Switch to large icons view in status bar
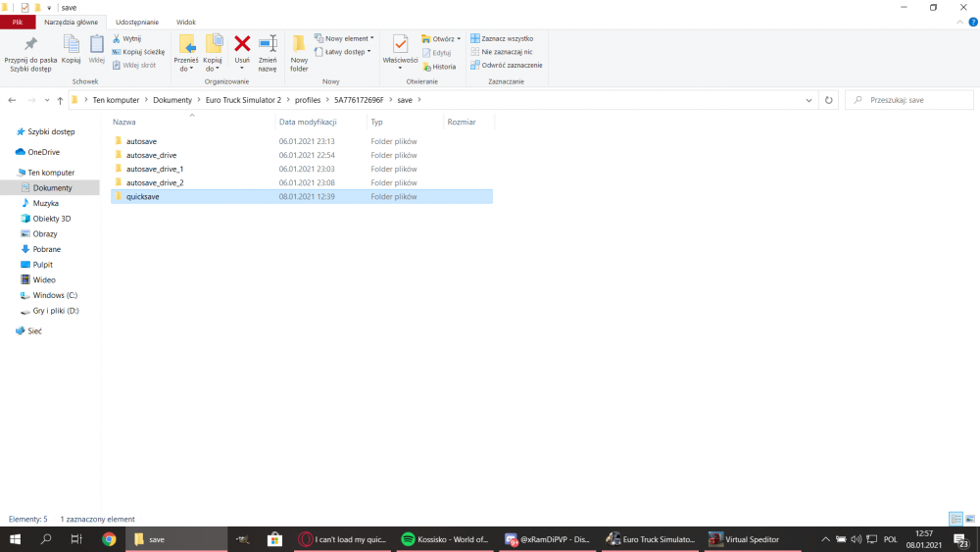This screenshot has width=980, height=552. (x=969, y=519)
